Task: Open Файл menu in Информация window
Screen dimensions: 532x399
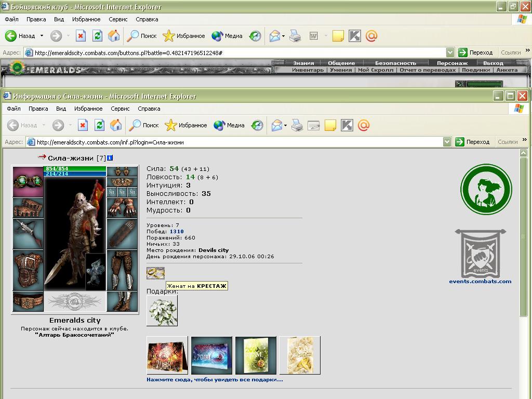Action: (x=14, y=109)
